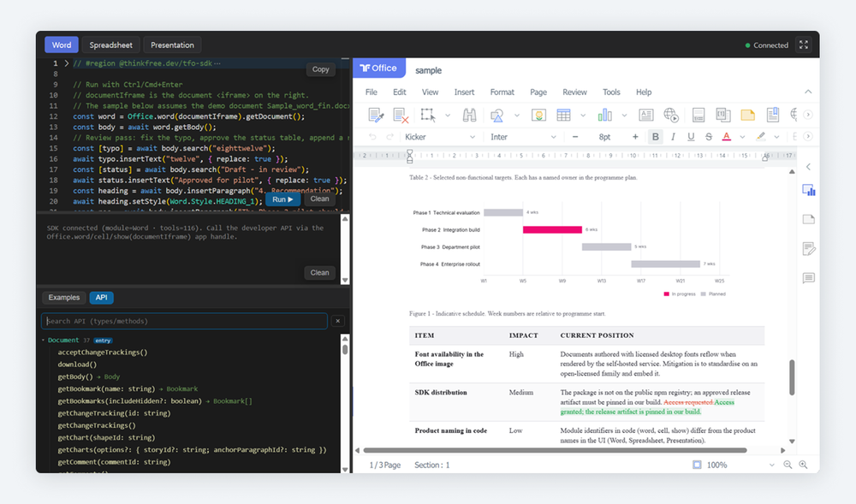Click the highlighter color swatch
This screenshot has width=856, height=504.
760,137
